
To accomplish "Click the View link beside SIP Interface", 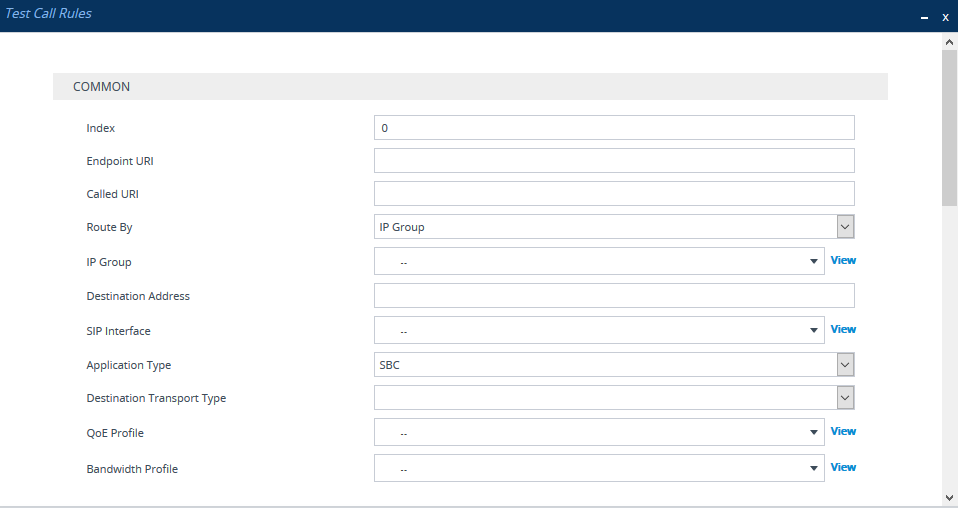I will [x=843, y=329].
